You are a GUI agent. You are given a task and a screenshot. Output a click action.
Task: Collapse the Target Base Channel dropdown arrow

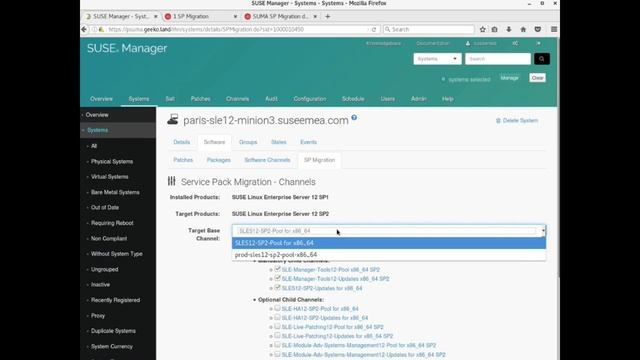pyautogui.click(x=543, y=231)
